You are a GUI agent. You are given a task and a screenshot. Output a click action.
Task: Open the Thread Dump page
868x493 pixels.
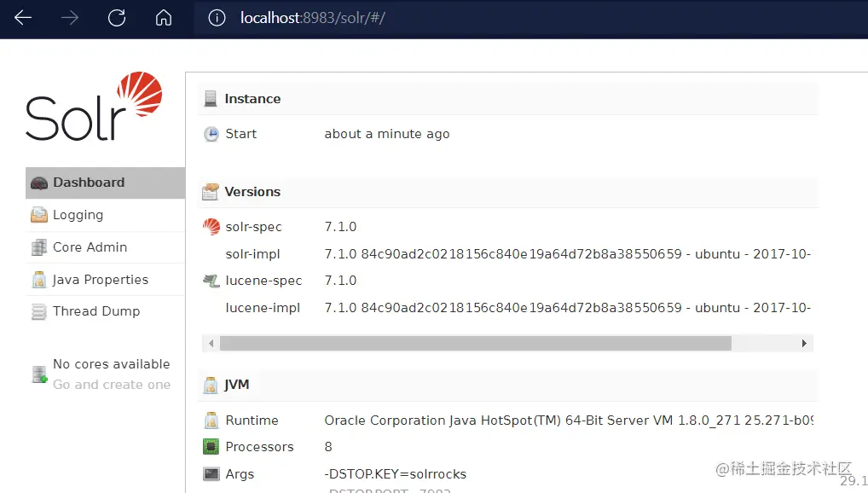pos(95,311)
